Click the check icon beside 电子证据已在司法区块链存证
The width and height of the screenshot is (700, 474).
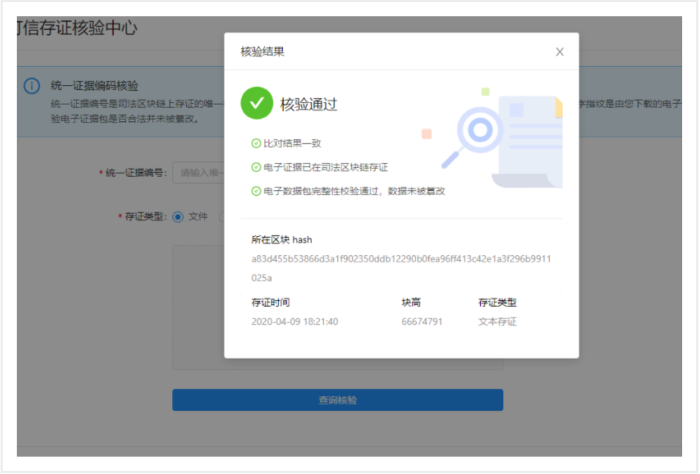pyautogui.click(x=256, y=167)
